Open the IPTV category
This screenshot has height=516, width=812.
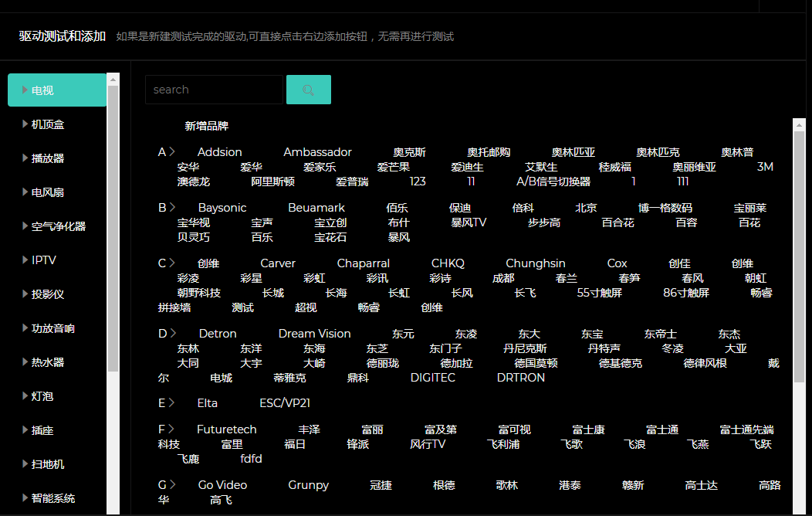click(x=43, y=260)
